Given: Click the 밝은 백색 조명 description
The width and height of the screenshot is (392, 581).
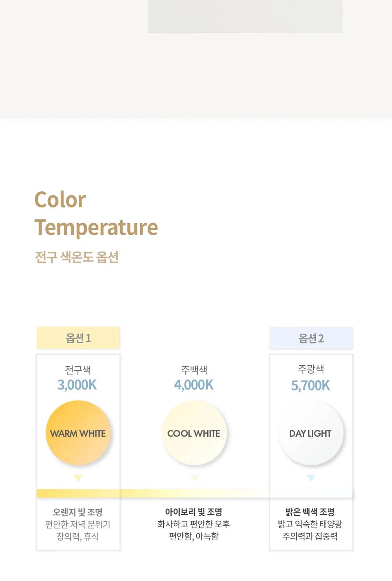Looking at the screenshot, I should (x=310, y=512).
